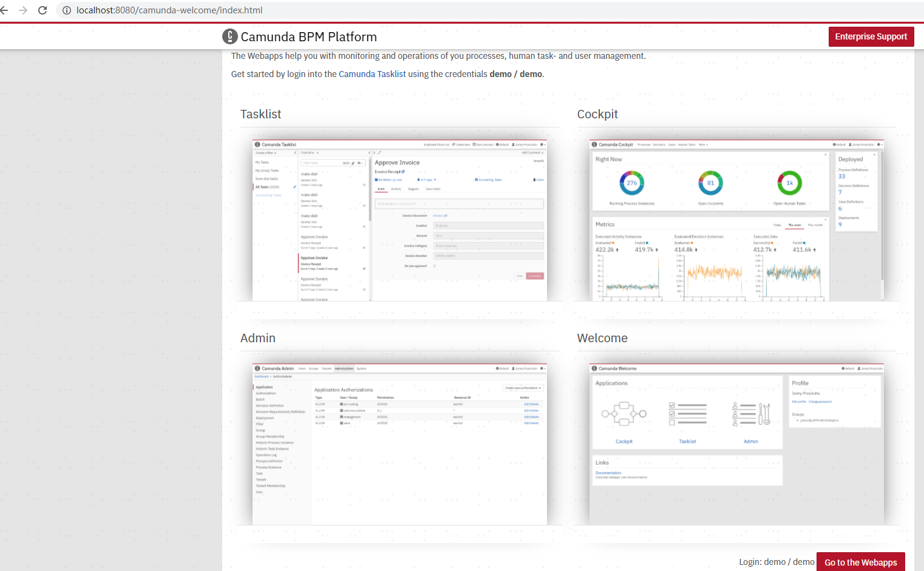The image size is (924, 571).
Task: Click the Camunda logo next to the page title
Action: [x=229, y=36]
